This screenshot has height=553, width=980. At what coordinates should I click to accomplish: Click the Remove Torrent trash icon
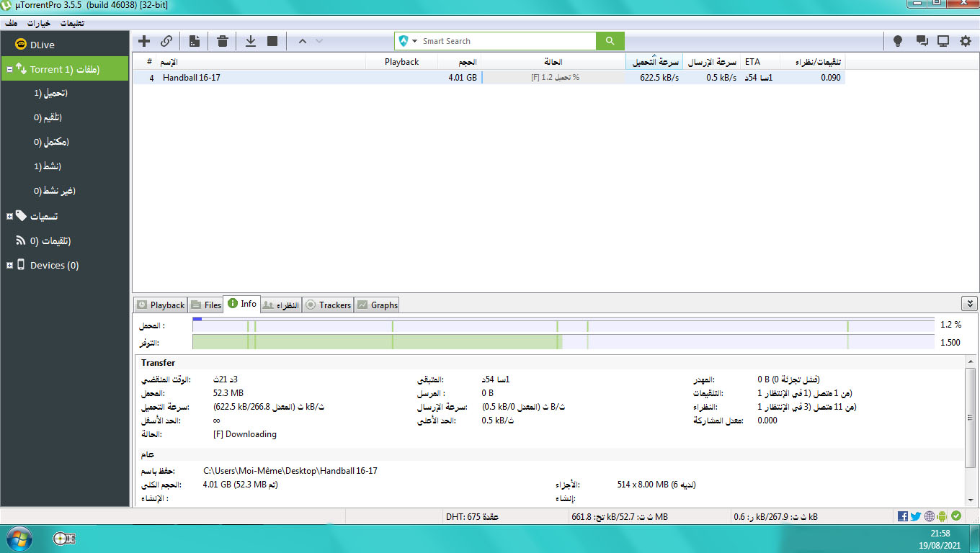(x=223, y=41)
